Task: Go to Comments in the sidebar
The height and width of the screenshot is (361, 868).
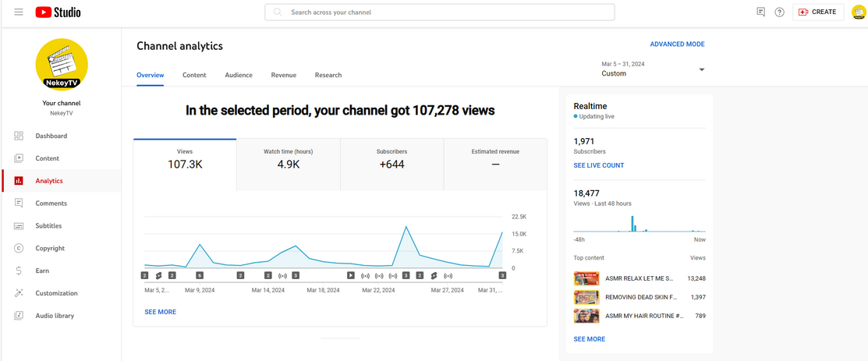Action: point(51,204)
